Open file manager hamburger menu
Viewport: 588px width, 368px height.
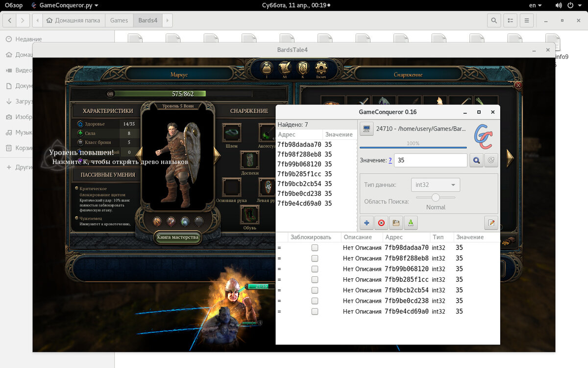click(x=526, y=21)
